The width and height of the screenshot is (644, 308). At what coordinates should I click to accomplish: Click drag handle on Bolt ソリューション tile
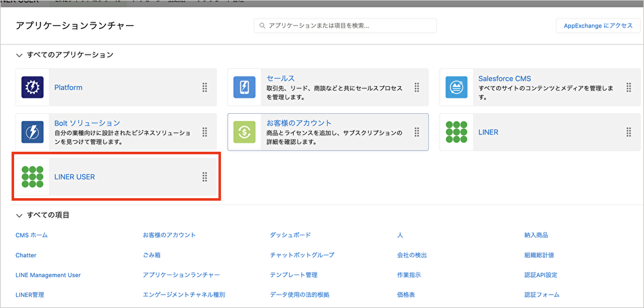pyautogui.click(x=204, y=132)
